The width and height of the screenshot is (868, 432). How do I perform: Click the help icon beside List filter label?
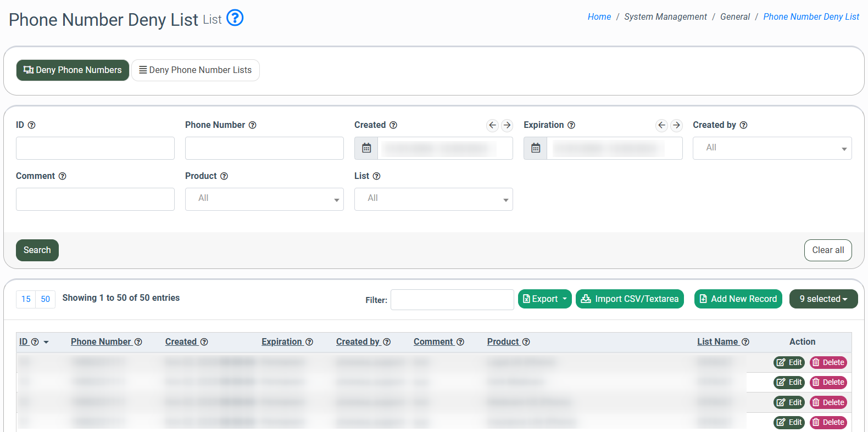pyautogui.click(x=376, y=176)
